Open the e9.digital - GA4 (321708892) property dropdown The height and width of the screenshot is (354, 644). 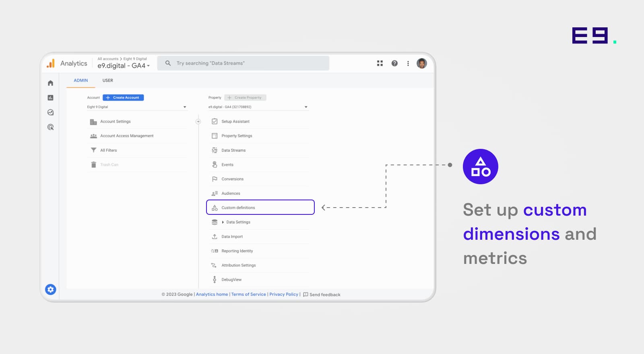point(258,107)
